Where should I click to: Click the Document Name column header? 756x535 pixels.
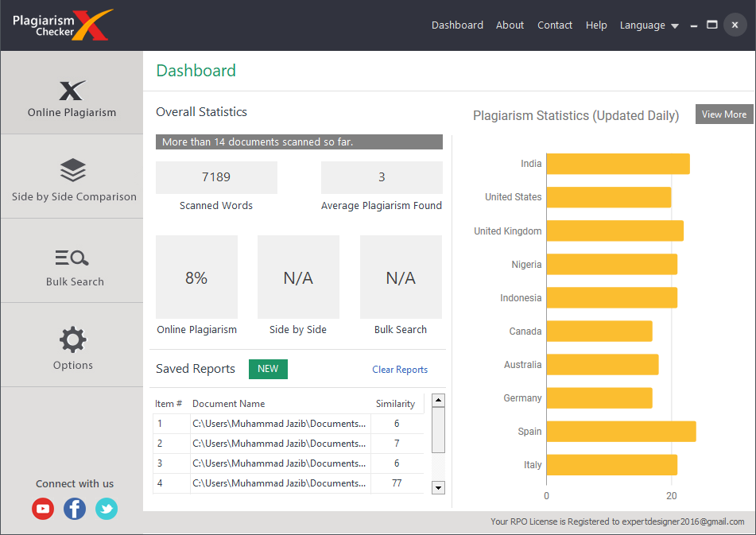[x=228, y=403]
